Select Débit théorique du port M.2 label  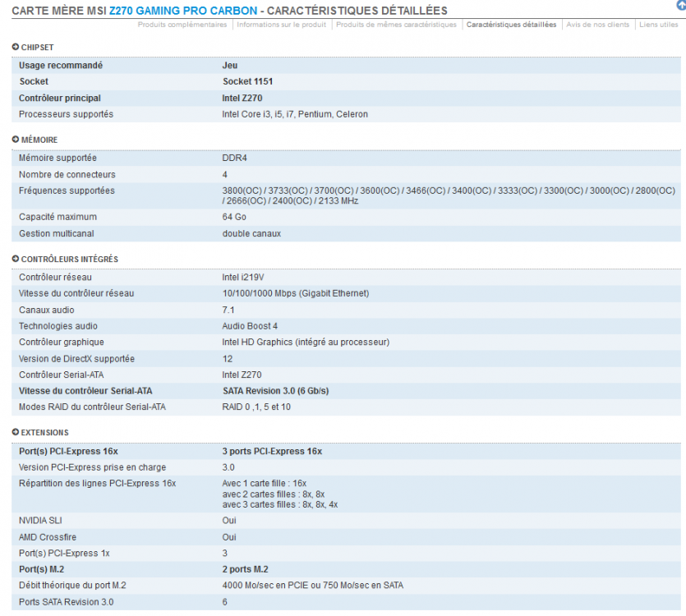tap(72, 586)
